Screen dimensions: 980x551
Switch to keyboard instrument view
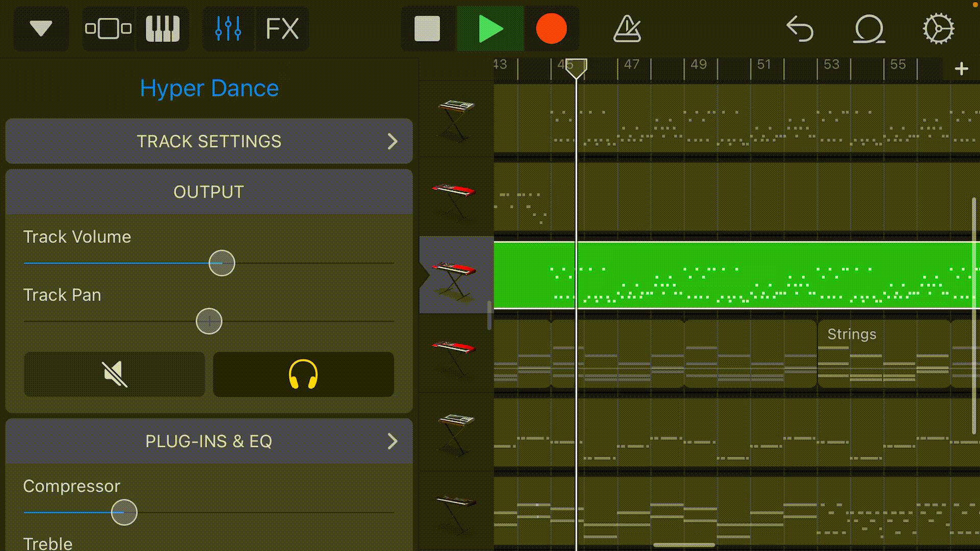click(162, 29)
